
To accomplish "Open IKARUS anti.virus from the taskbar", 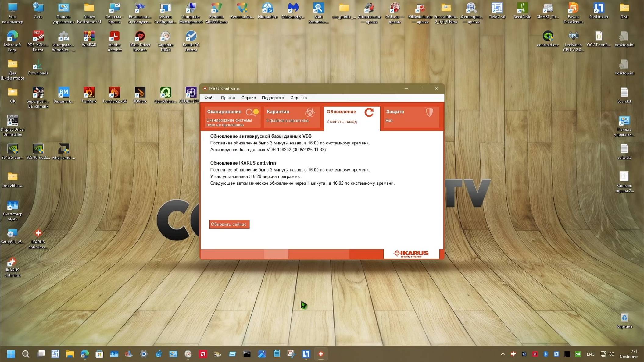I will pos(320,354).
